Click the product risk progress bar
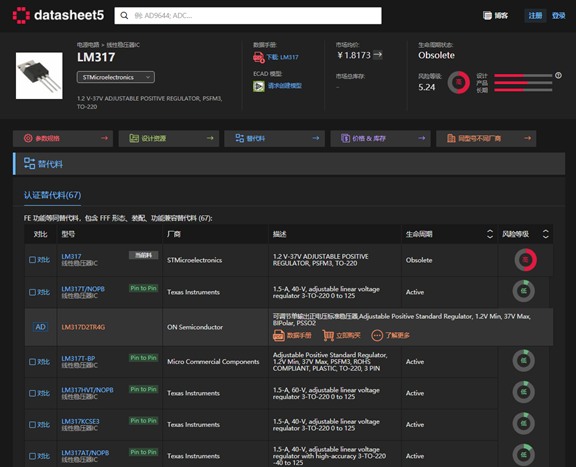576x467 pixels. point(523,83)
